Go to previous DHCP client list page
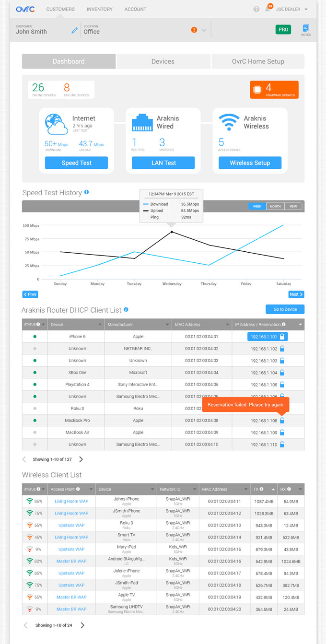This screenshot has width=326, height=644. coord(25,459)
